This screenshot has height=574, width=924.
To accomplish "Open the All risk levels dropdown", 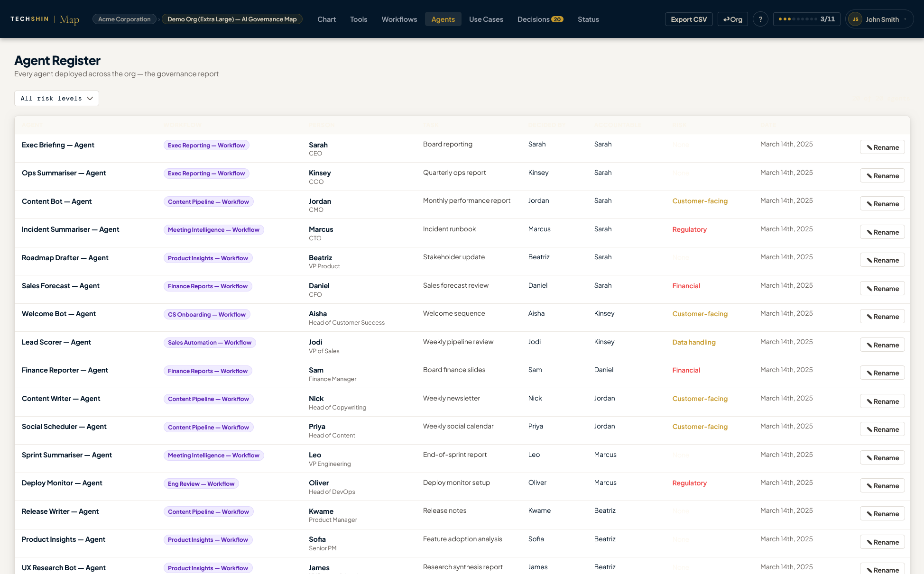I will [56, 98].
